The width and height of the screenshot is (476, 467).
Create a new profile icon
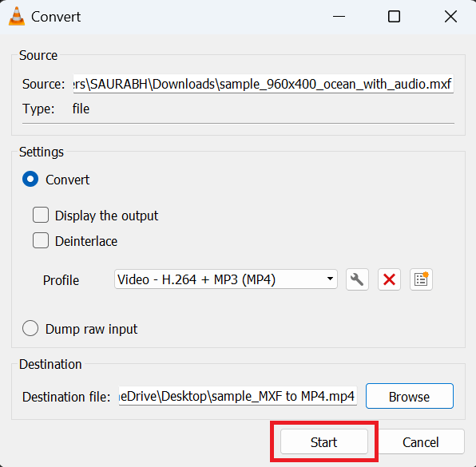421,279
